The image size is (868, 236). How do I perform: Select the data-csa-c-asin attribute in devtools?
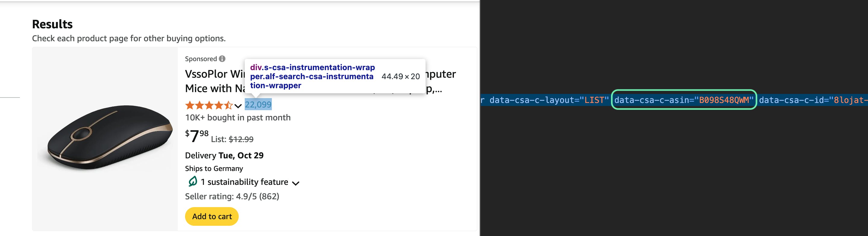tap(684, 100)
